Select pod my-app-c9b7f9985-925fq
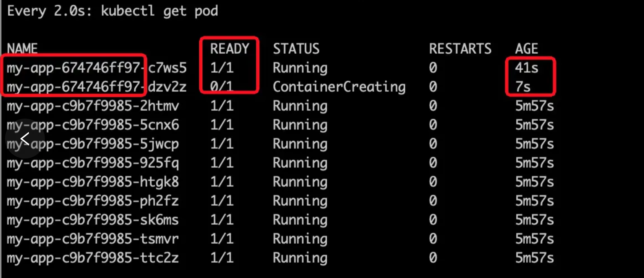This screenshot has width=644, height=278. (93, 163)
